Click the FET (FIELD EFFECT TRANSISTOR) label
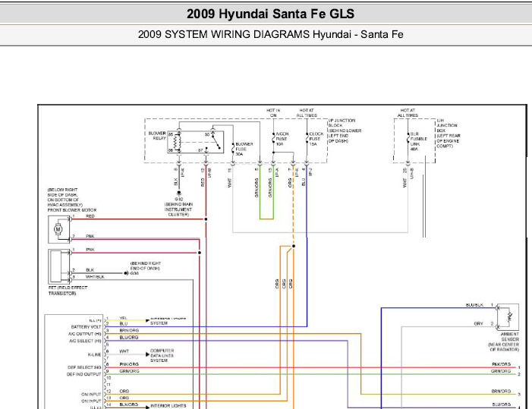The height and width of the screenshot is (409, 532). tap(68, 291)
